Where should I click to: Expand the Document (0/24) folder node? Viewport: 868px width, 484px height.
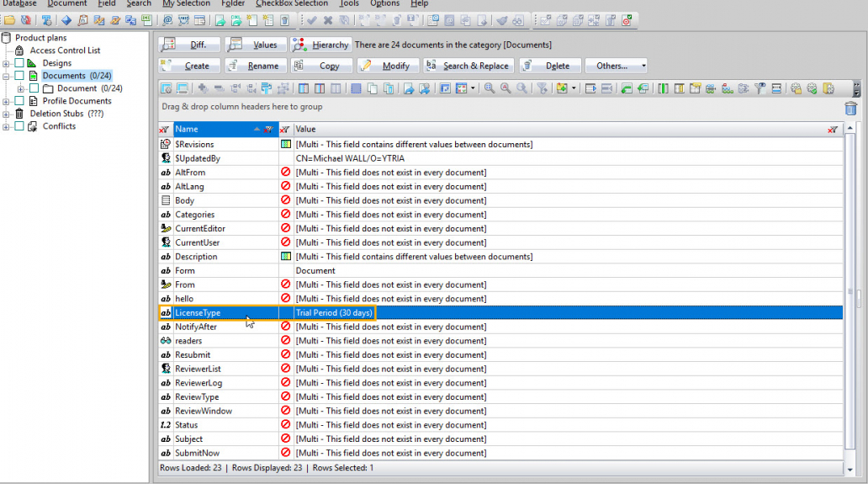(x=20, y=88)
